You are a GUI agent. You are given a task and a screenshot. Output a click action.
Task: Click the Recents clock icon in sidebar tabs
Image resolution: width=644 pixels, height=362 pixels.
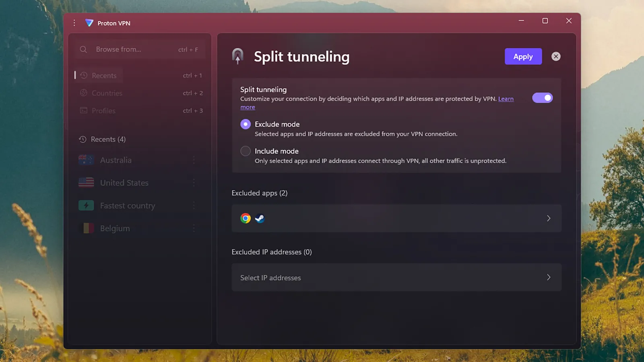[x=84, y=75]
